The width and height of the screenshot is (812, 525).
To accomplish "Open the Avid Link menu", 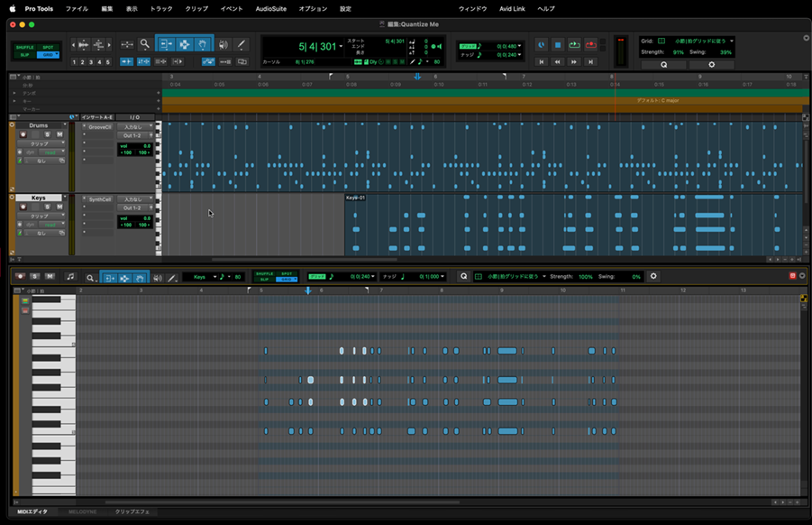I will point(512,9).
